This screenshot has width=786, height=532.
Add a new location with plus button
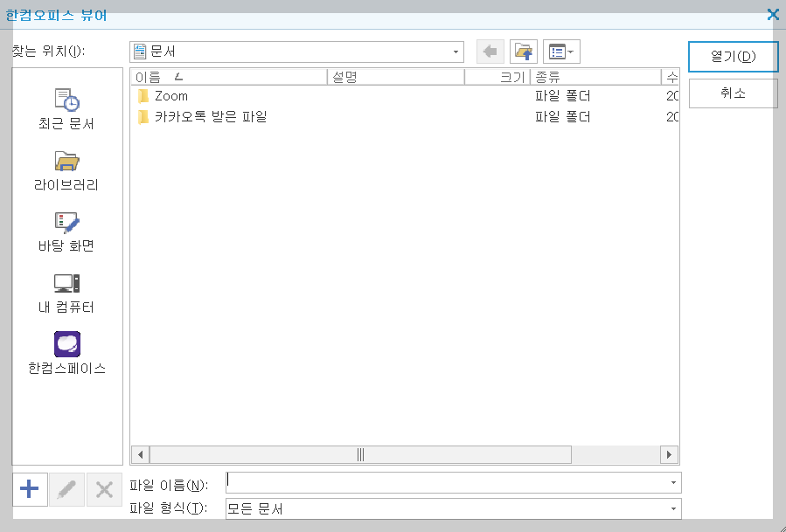point(30,489)
